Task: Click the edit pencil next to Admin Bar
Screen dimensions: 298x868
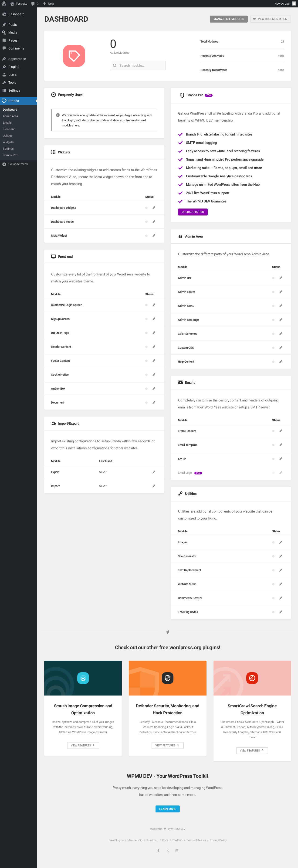Action: (x=281, y=278)
